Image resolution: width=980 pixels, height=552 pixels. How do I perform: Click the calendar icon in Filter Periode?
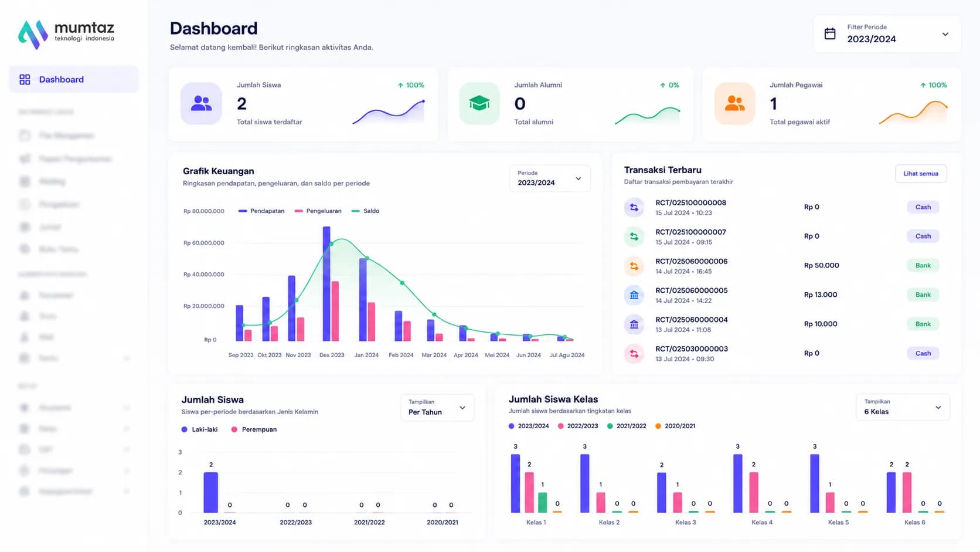point(830,33)
